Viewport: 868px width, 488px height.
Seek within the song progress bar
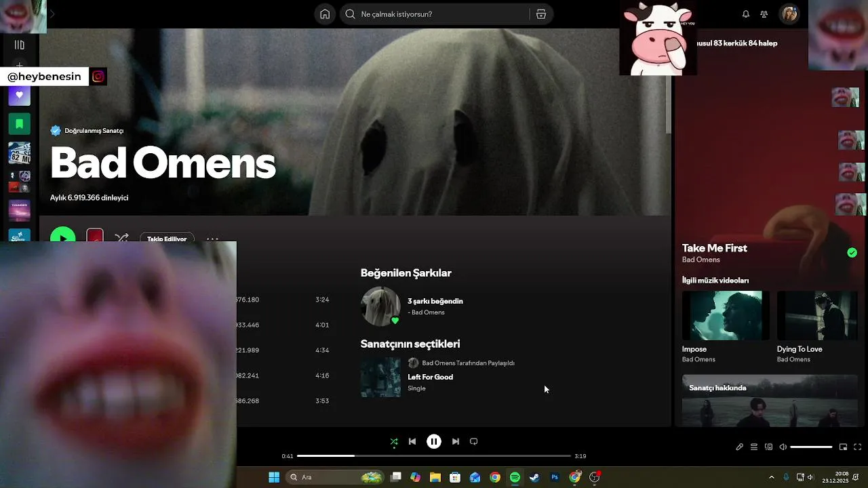434,456
